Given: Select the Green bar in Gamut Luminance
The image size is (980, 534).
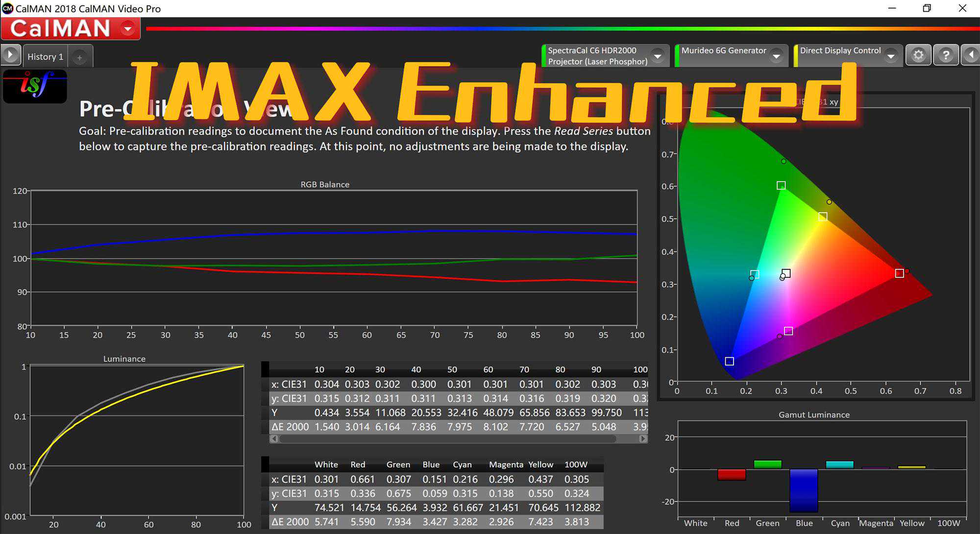Looking at the screenshot, I should [x=767, y=464].
